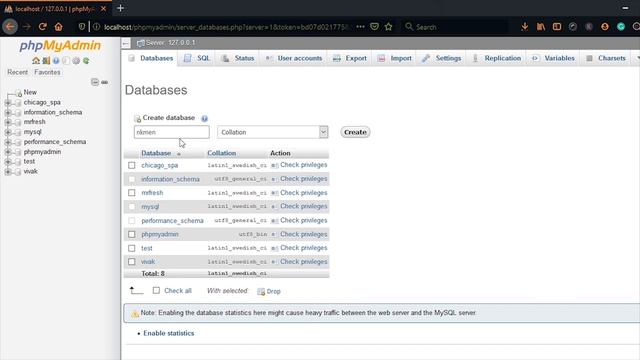Image resolution: width=640 pixels, height=360 pixels.
Task: Click the Pocket save icon in address bar
Action: tap(374, 27)
